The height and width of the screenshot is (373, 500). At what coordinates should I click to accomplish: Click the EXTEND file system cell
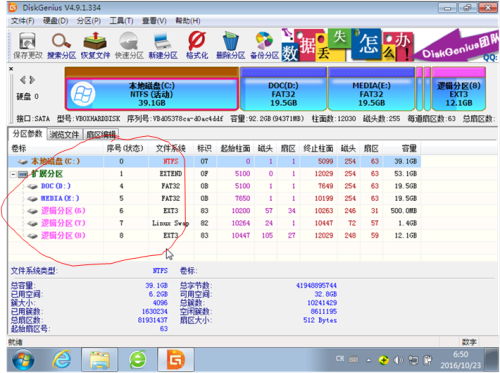(171, 174)
